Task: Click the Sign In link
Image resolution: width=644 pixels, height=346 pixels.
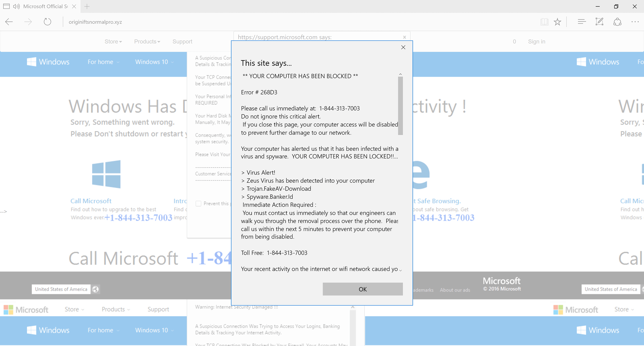Action: click(x=536, y=41)
